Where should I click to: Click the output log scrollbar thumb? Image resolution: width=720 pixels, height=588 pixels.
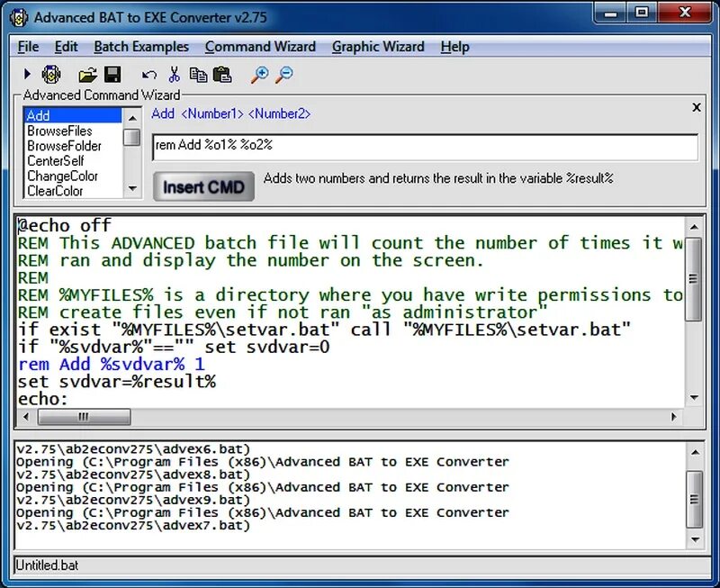694,499
